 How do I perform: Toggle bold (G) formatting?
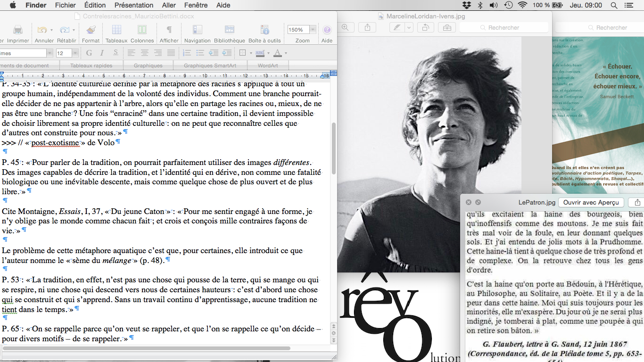(x=89, y=53)
